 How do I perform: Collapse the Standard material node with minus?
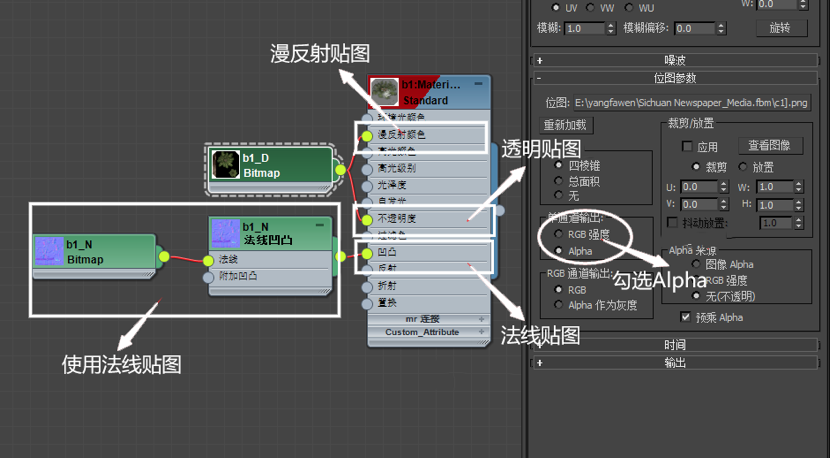(479, 85)
